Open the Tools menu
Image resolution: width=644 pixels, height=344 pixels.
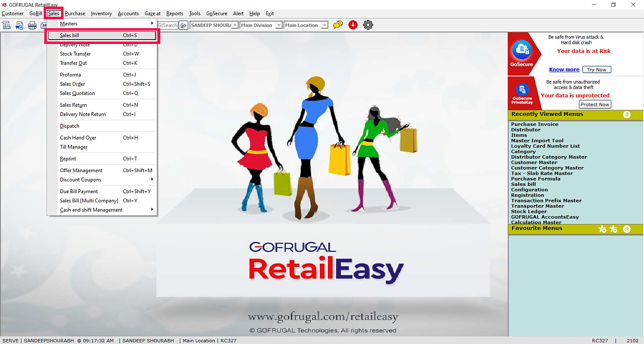195,13
